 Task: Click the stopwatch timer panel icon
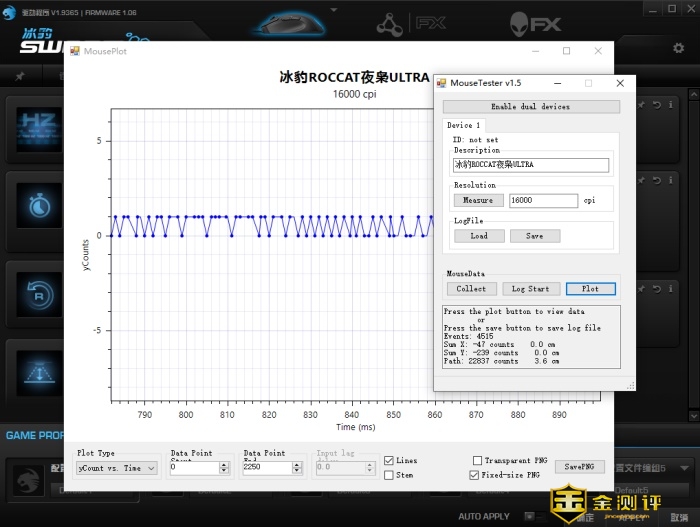[38, 205]
